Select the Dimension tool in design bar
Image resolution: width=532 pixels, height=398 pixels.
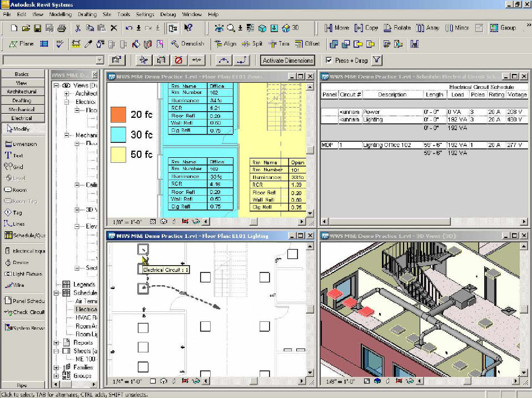click(x=21, y=144)
